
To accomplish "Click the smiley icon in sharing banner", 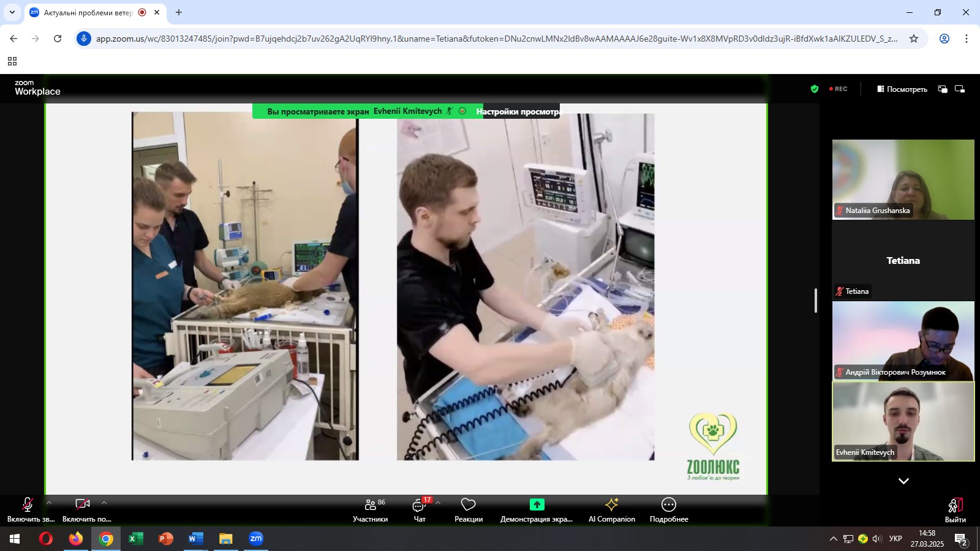I will coord(462,111).
